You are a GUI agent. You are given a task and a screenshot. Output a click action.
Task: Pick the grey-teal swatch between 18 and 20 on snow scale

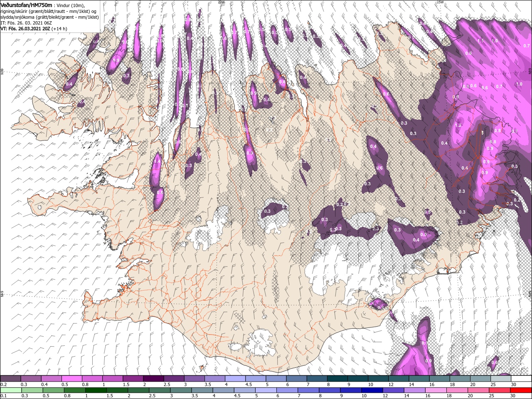(x=460, y=379)
